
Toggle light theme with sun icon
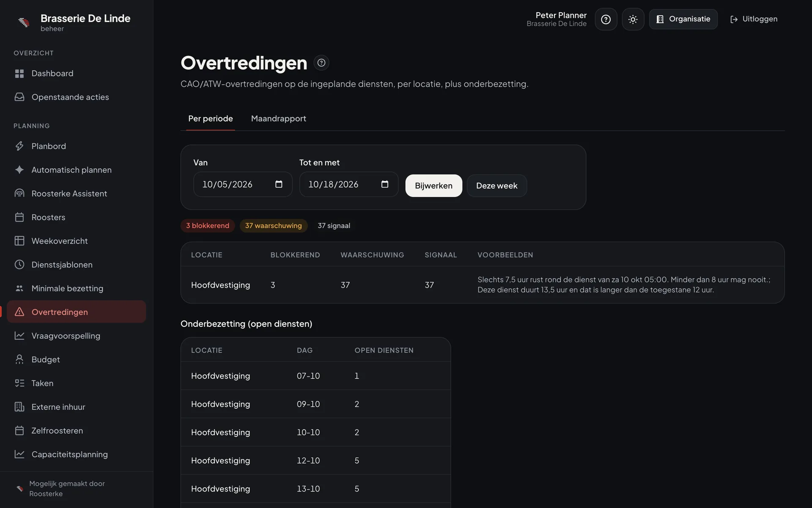click(x=633, y=19)
